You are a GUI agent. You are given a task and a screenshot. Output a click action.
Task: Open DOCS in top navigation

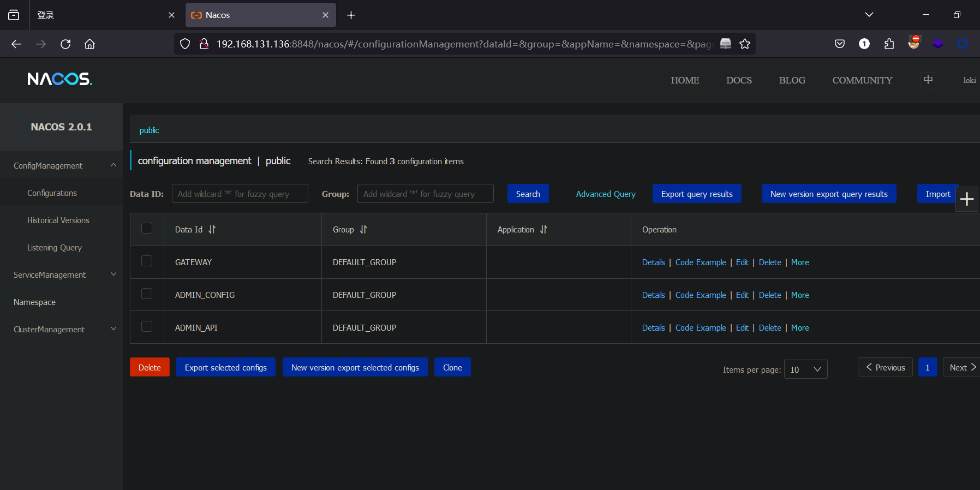click(739, 80)
